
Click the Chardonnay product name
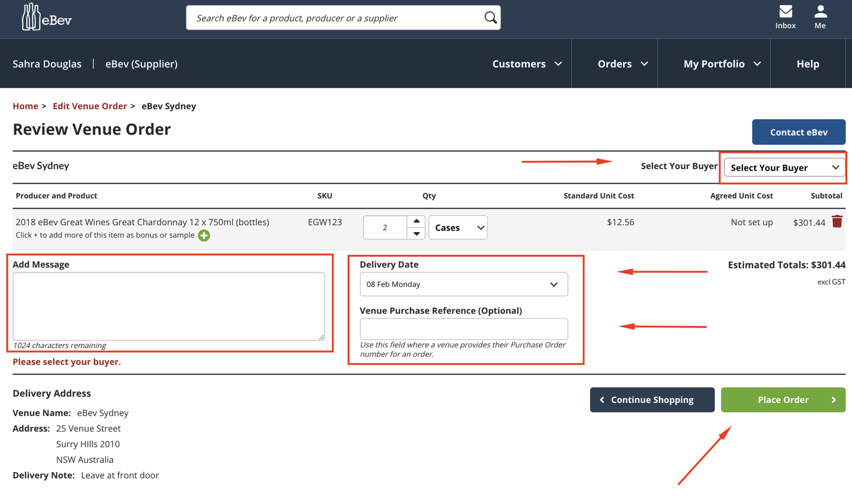[142, 222]
